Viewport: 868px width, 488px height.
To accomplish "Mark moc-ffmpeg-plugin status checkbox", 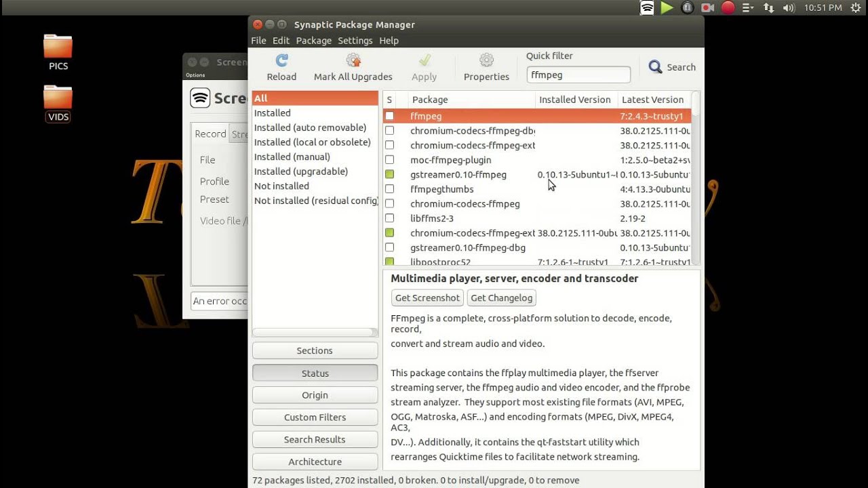I will [x=389, y=160].
